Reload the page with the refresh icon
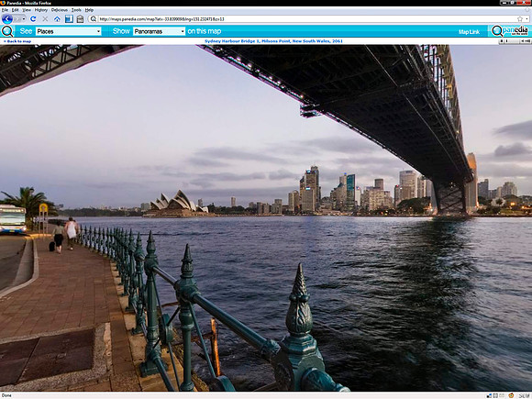This screenshot has height=399, width=532. coord(33,19)
